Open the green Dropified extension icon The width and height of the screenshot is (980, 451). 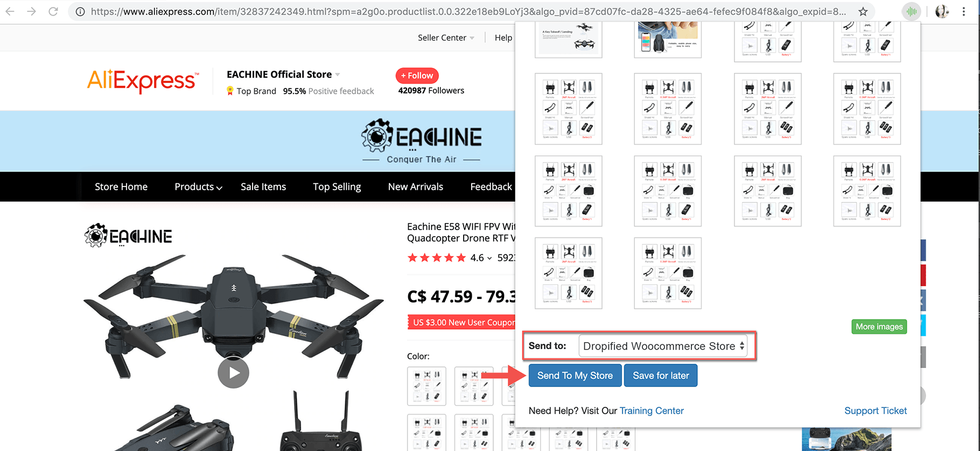pos(911,11)
